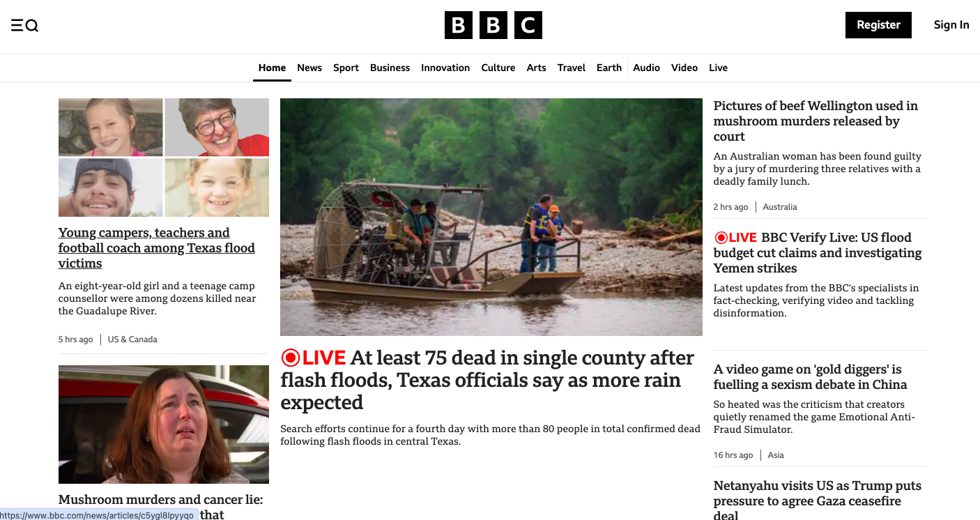This screenshot has height=520, width=980.
Task: Click the thumbnail of crying woman by car
Action: 164,425
